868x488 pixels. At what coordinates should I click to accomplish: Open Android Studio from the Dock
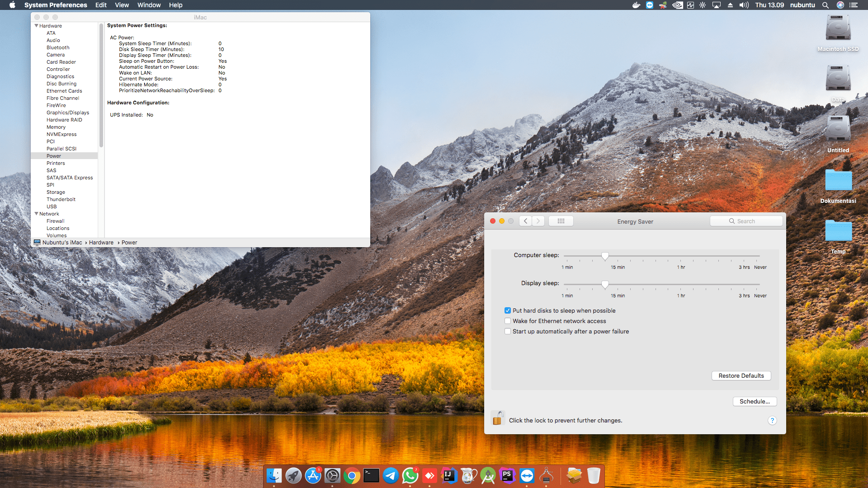click(488, 475)
